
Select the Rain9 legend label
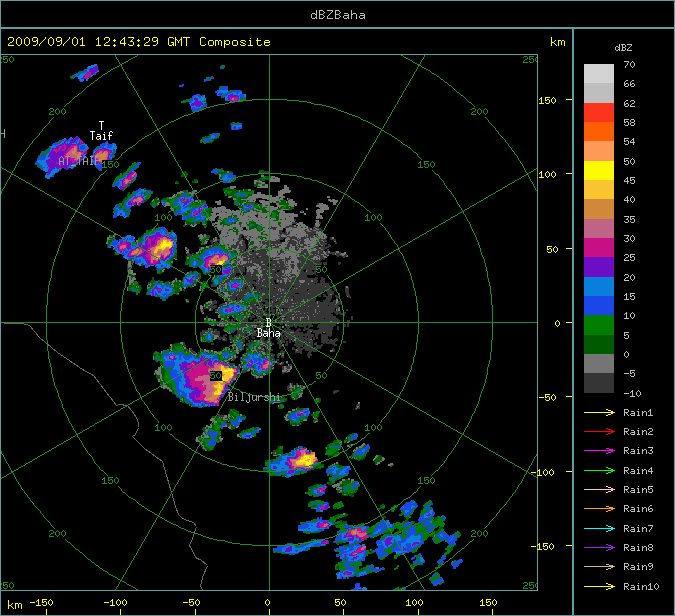tap(638, 566)
